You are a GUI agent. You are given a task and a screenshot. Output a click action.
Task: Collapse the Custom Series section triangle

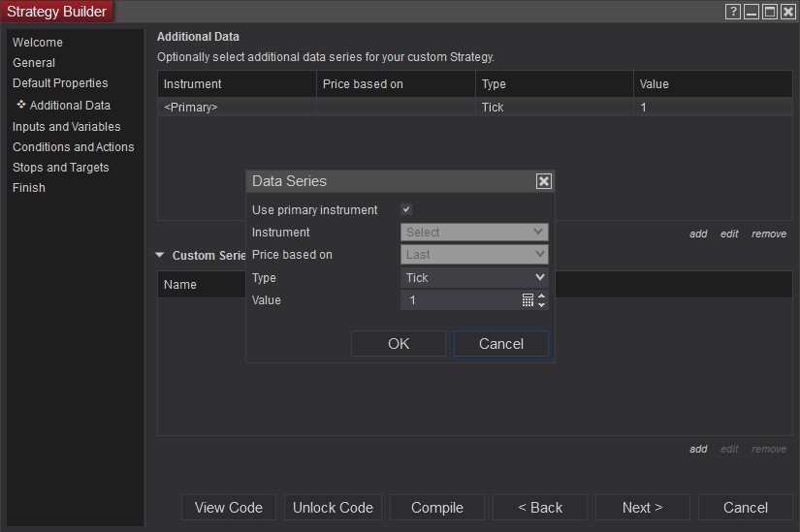point(160,256)
